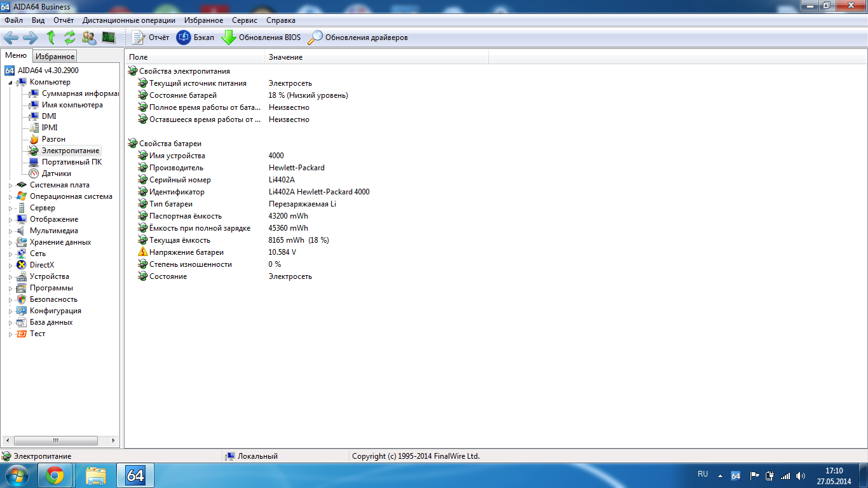Image resolution: width=868 pixels, height=488 pixels.
Task: Expand the Хранение данных node
Action: (x=10, y=243)
